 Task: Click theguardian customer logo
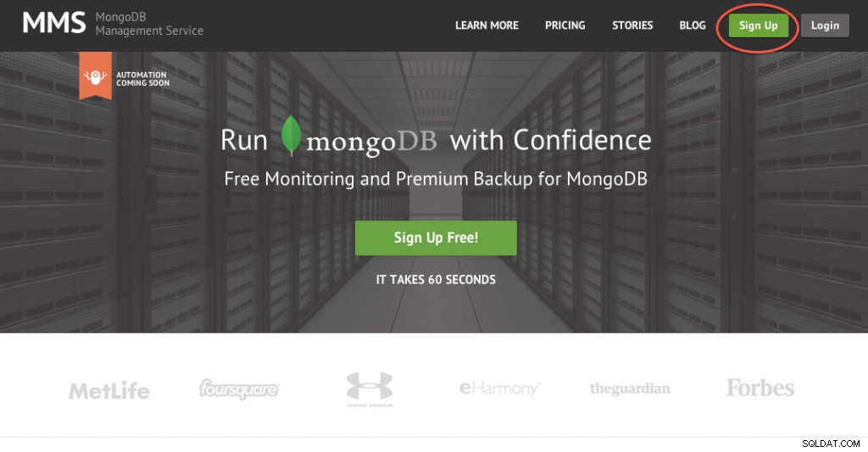coord(630,388)
